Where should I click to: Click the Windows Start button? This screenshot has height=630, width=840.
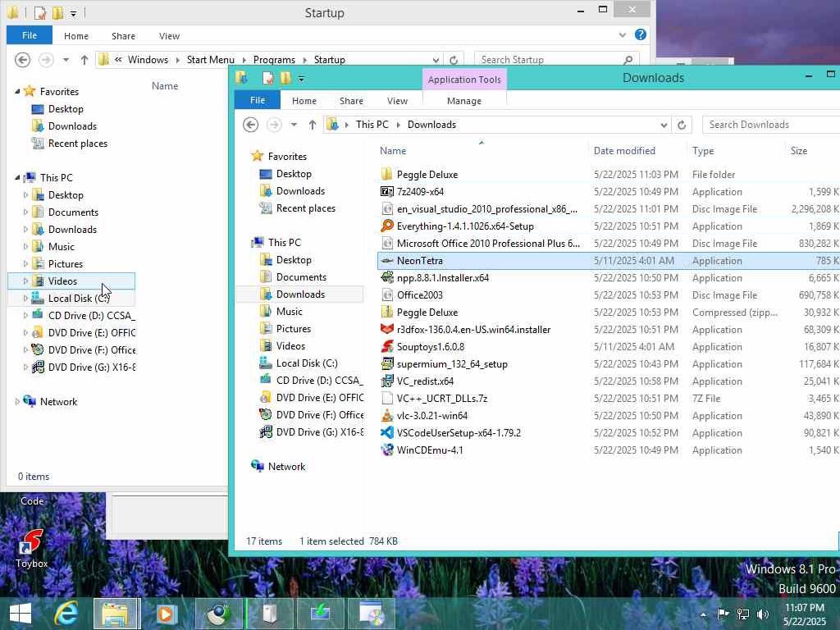[21, 614]
